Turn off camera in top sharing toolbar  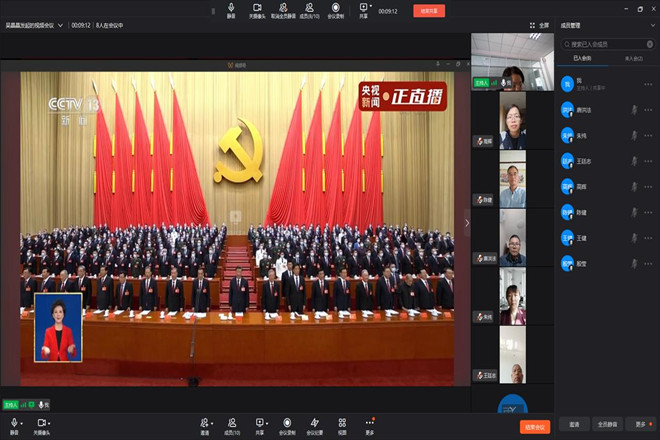pos(257,10)
